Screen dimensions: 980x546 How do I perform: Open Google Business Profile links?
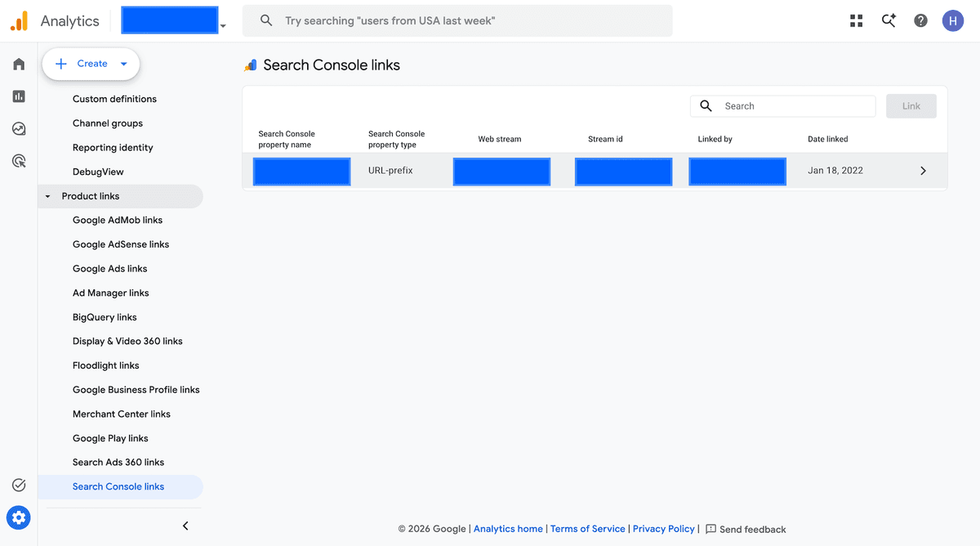coord(136,390)
